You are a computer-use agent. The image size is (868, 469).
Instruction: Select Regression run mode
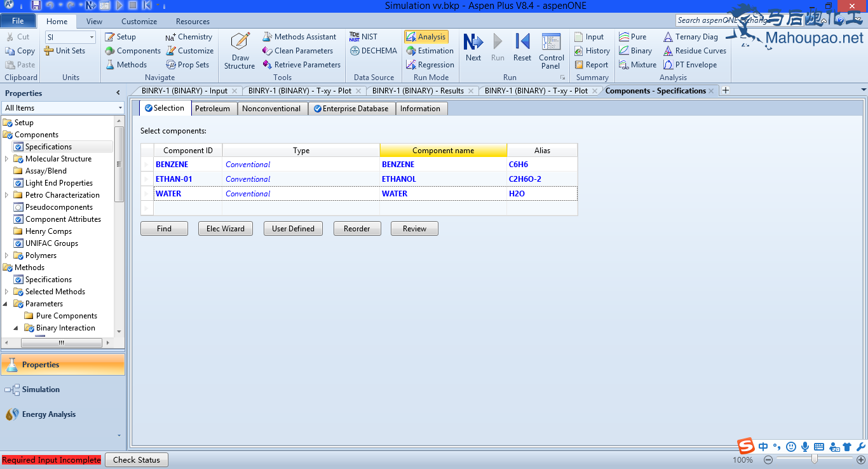pyautogui.click(x=430, y=65)
